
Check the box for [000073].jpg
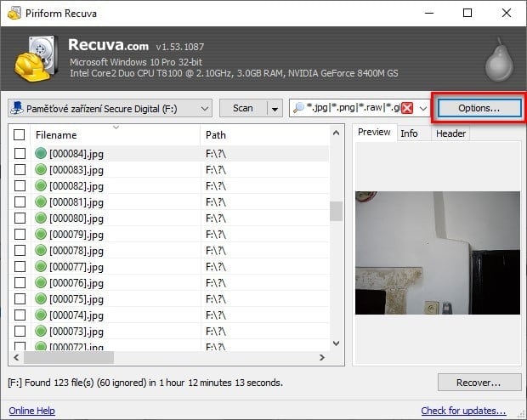20,331
